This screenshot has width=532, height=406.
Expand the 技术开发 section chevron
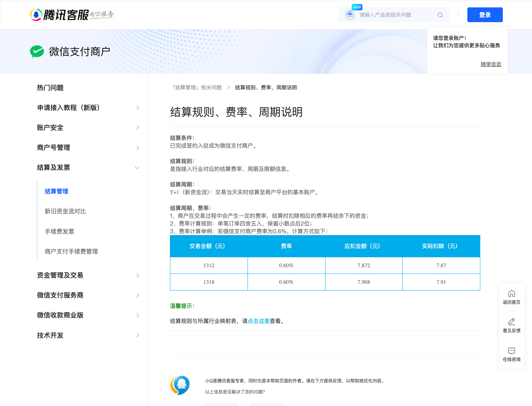138,336
